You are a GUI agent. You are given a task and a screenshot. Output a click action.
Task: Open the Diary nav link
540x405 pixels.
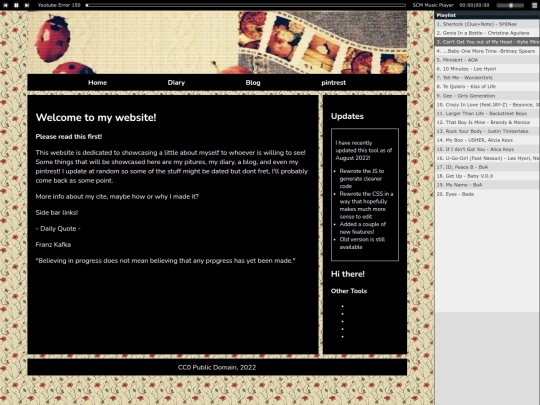click(176, 83)
